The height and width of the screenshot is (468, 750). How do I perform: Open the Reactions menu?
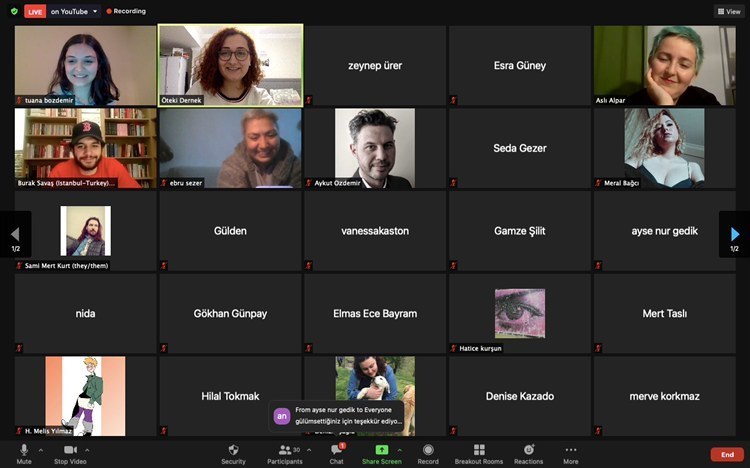point(529,451)
